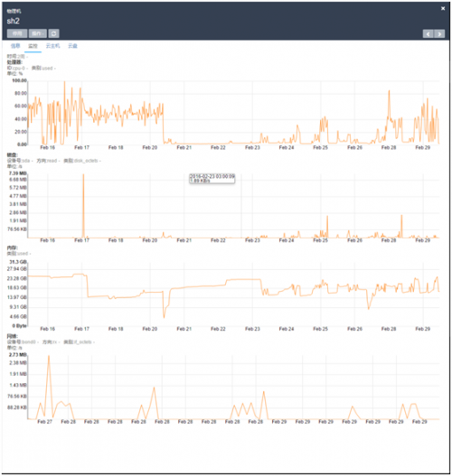Click the 停用 (disable) button
The width and height of the screenshot is (452, 476).
coord(17,33)
